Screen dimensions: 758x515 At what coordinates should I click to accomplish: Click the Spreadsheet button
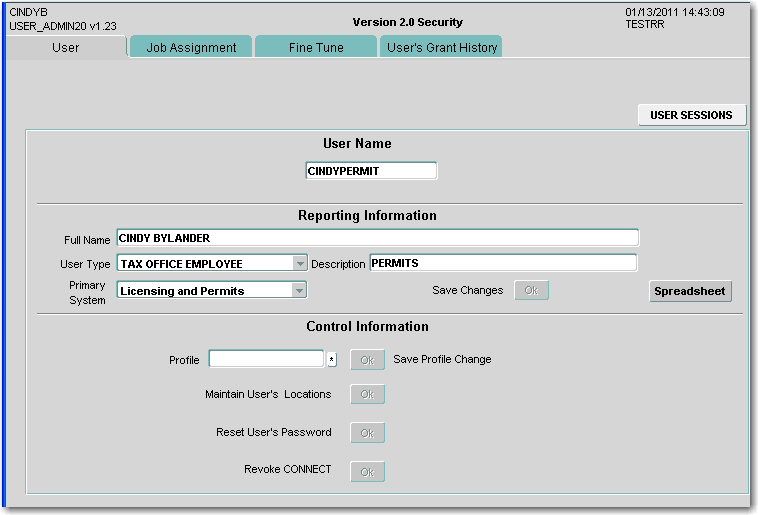691,292
